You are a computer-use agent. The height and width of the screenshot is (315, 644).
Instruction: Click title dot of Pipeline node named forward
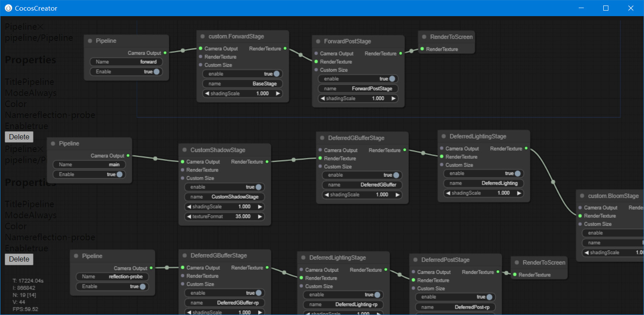click(x=90, y=41)
